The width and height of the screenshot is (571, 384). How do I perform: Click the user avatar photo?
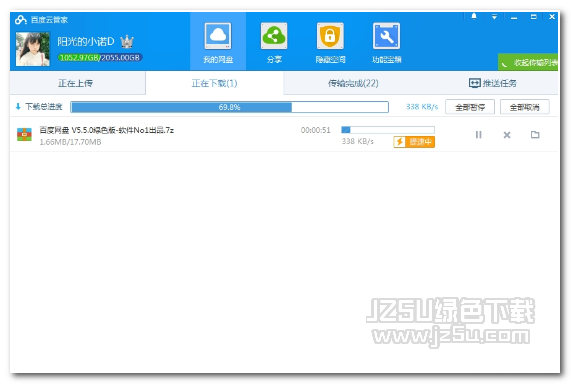coord(33,49)
